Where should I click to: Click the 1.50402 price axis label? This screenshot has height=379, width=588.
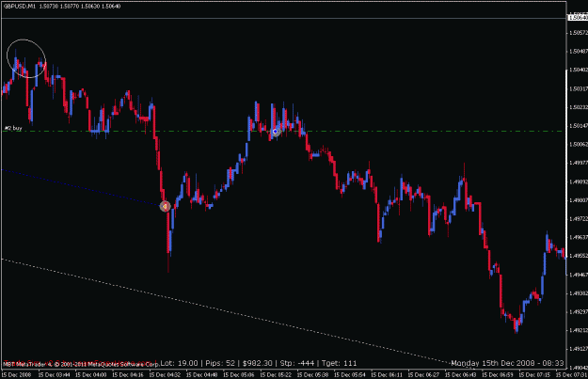click(x=579, y=70)
